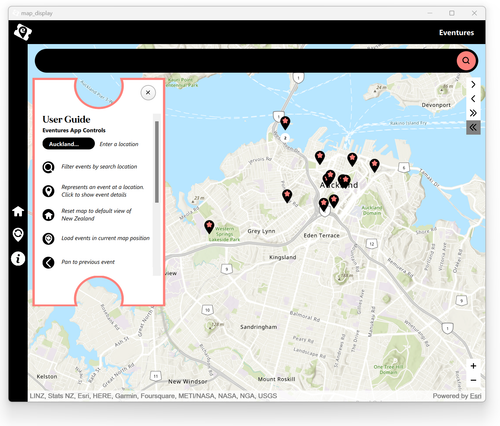
Task: Click the Grey Lynn map label
Action: click(261, 231)
